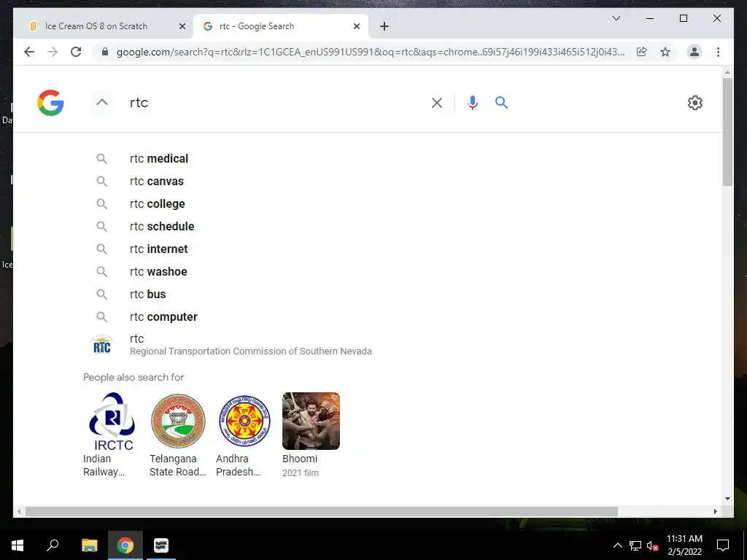747x560 pixels.
Task: Clear the rtc search text
Action: [436, 103]
